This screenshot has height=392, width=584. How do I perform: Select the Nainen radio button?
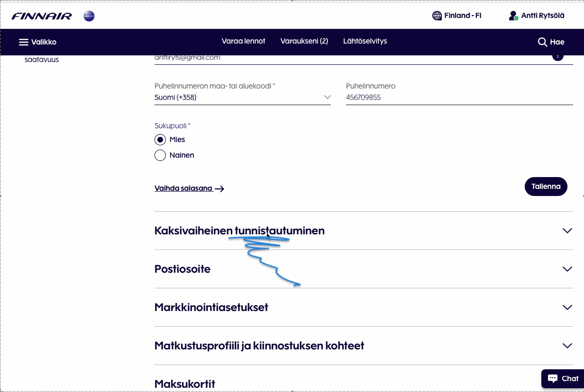pyautogui.click(x=160, y=155)
